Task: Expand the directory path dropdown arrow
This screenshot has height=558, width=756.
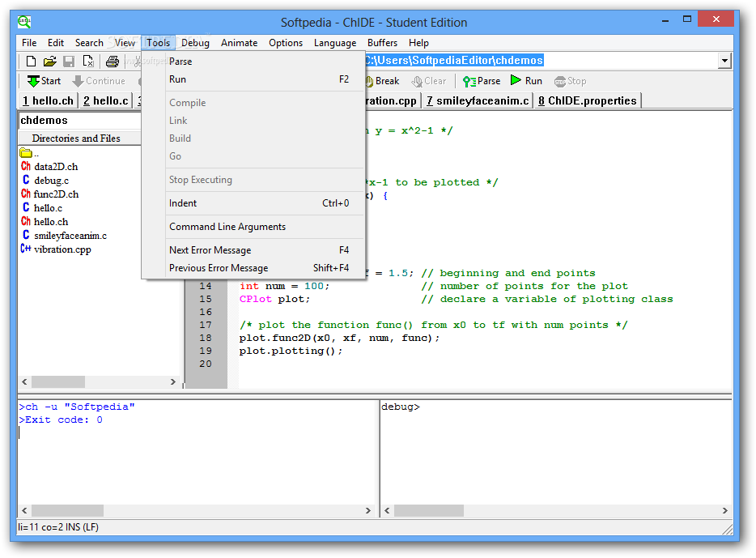Action: tap(724, 61)
